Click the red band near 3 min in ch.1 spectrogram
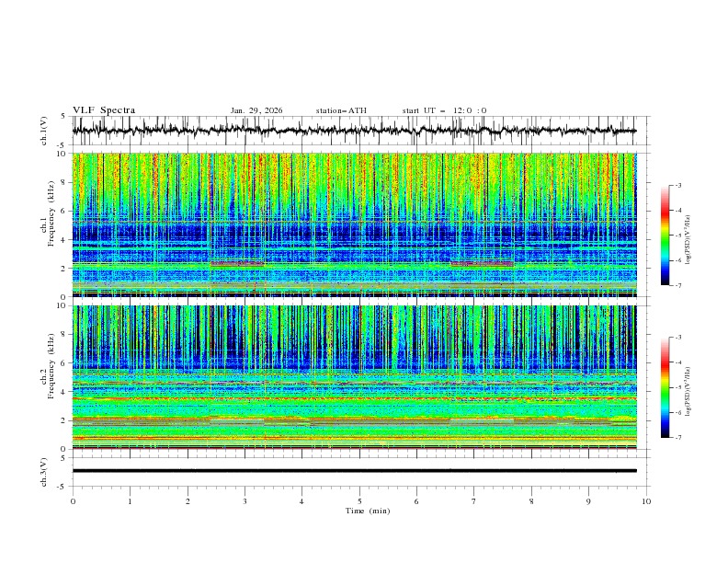The width and height of the screenshot is (728, 563). [236, 264]
